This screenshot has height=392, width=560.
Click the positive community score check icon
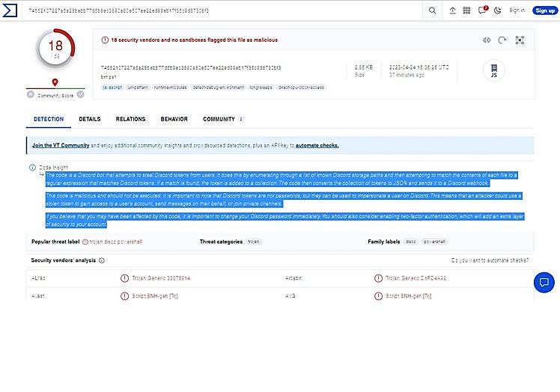click(x=81, y=94)
